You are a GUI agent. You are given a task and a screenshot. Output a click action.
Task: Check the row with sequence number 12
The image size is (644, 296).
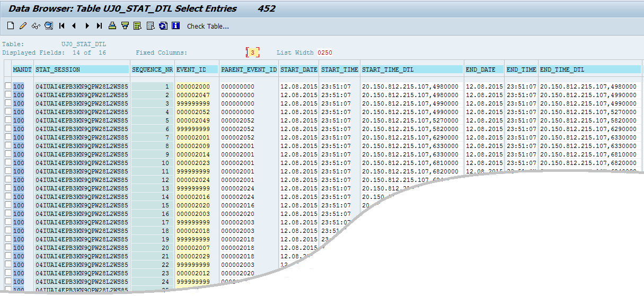point(7,180)
